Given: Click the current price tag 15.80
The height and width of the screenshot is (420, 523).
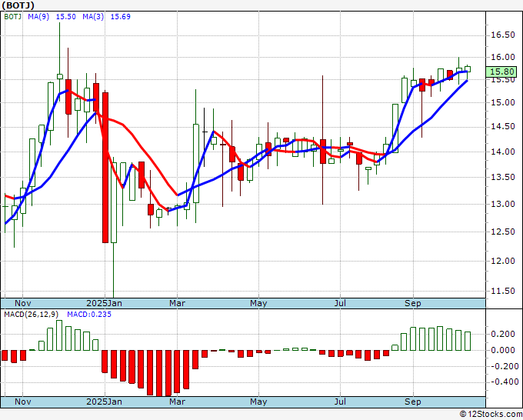Looking at the screenshot, I should click(501, 72).
